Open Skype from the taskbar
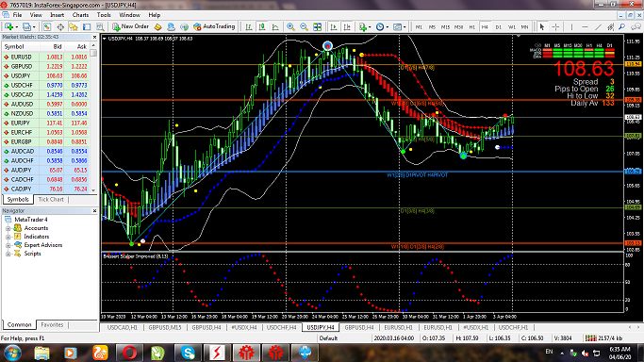Screen dimensions: 644x362 pos(188,353)
